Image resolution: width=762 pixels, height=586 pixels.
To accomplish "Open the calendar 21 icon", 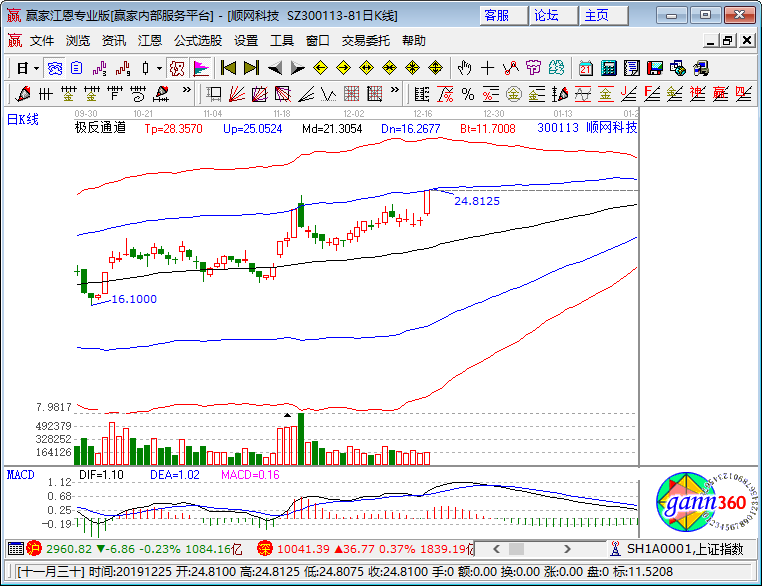I will pyautogui.click(x=586, y=69).
